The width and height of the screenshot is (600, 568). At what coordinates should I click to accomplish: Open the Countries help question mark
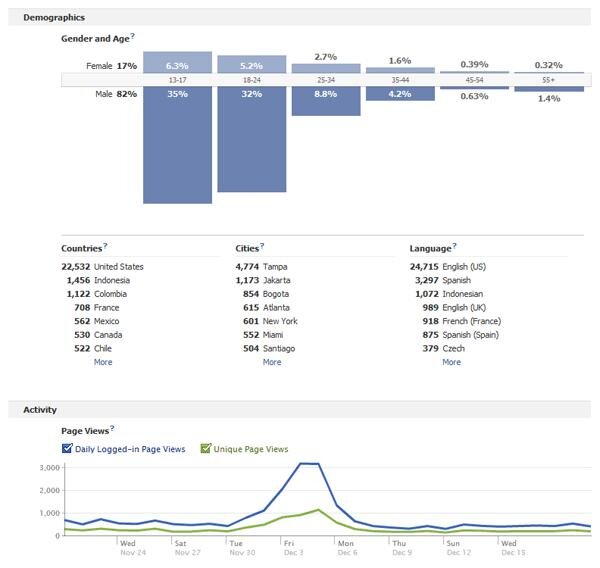coord(105,246)
